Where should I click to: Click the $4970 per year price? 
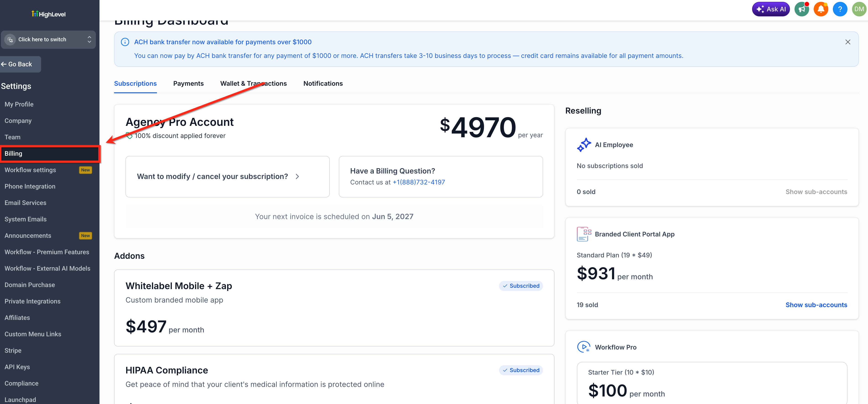coord(491,127)
